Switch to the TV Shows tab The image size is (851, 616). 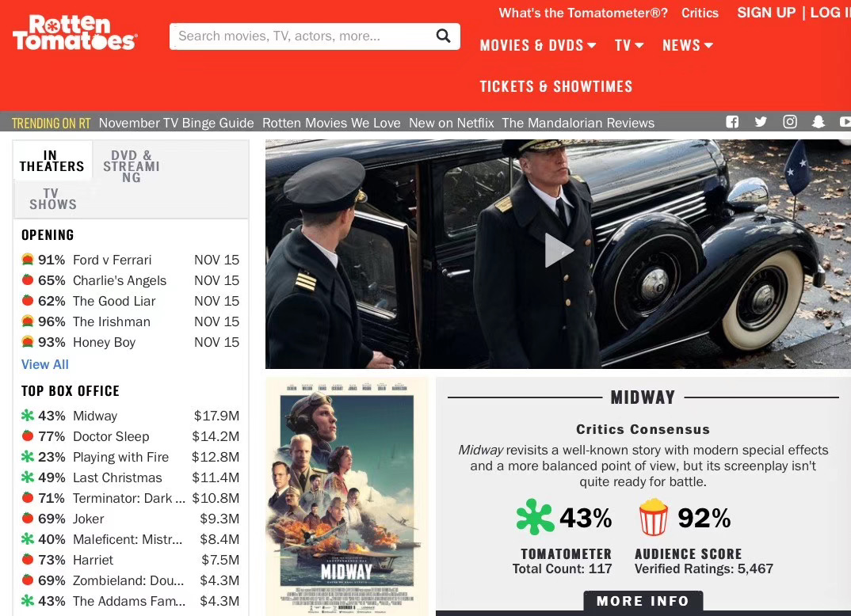click(53, 199)
